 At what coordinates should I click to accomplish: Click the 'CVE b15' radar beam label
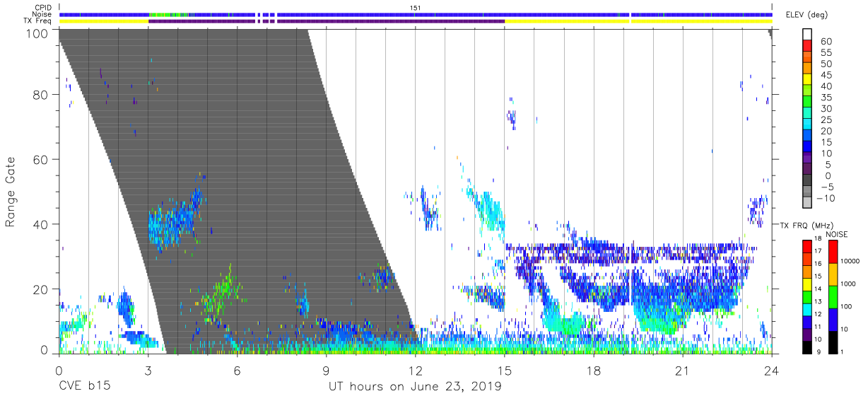point(85,387)
